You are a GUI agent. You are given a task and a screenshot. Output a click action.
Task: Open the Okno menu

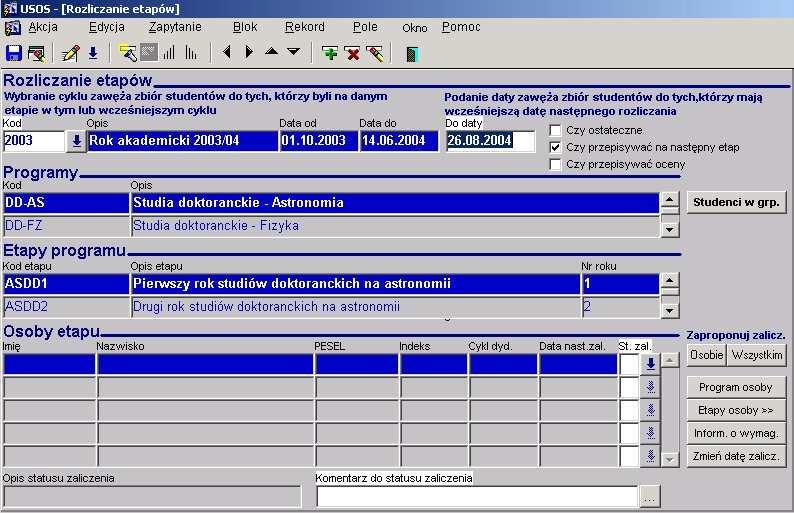point(415,28)
